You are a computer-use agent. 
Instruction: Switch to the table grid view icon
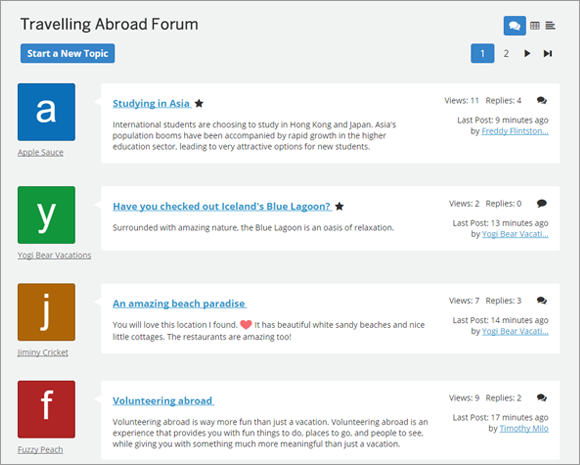coord(535,26)
